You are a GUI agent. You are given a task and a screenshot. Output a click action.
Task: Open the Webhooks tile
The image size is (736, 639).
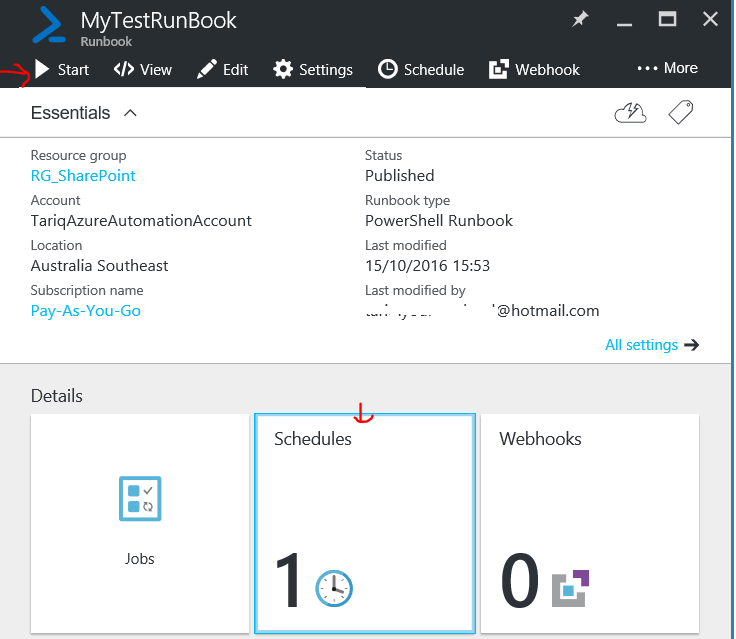(x=590, y=524)
